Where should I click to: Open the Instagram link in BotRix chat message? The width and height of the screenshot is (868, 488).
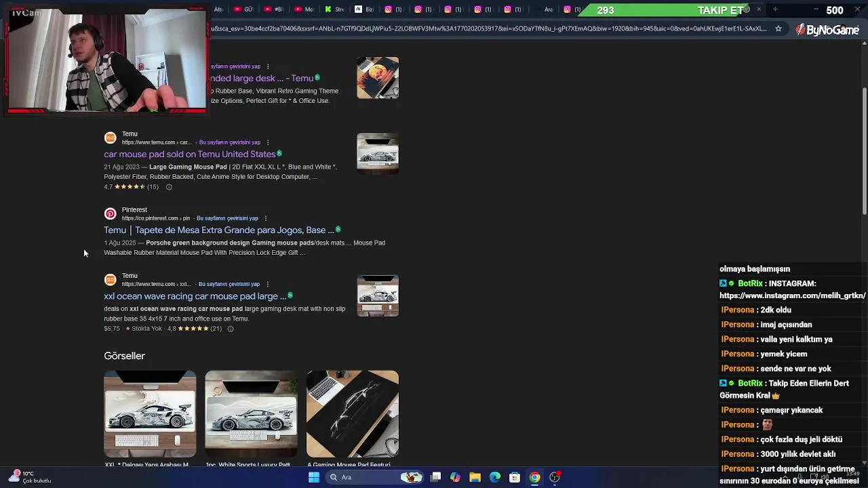(792, 296)
